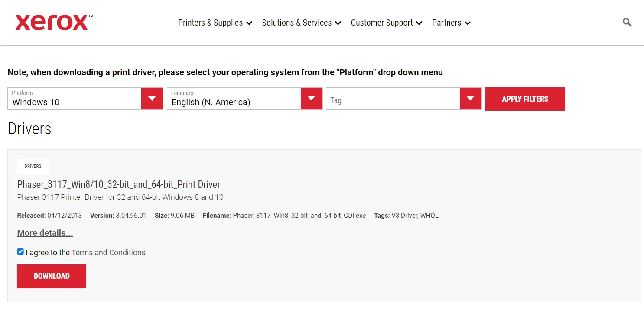Click the version 3.04.96.01 text
This screenshot has width=644, height=312.
pyautogui.click(x=131, y=216)
